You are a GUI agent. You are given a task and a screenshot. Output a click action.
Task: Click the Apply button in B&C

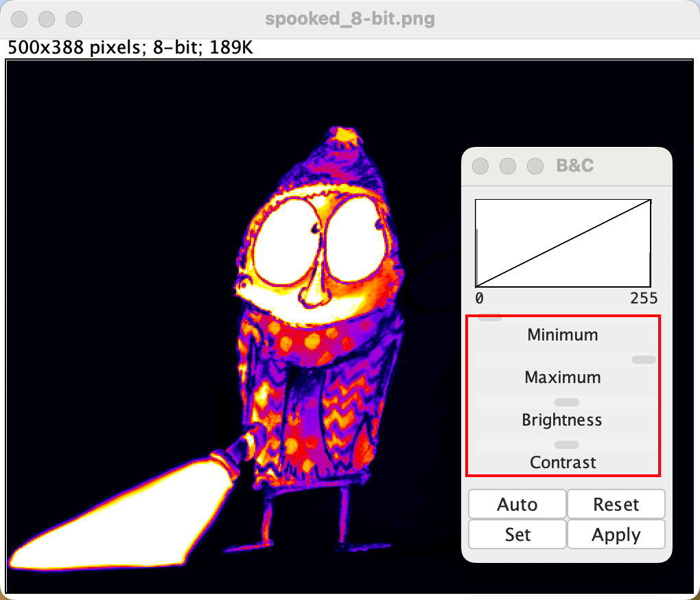click(x=616, y=534)
